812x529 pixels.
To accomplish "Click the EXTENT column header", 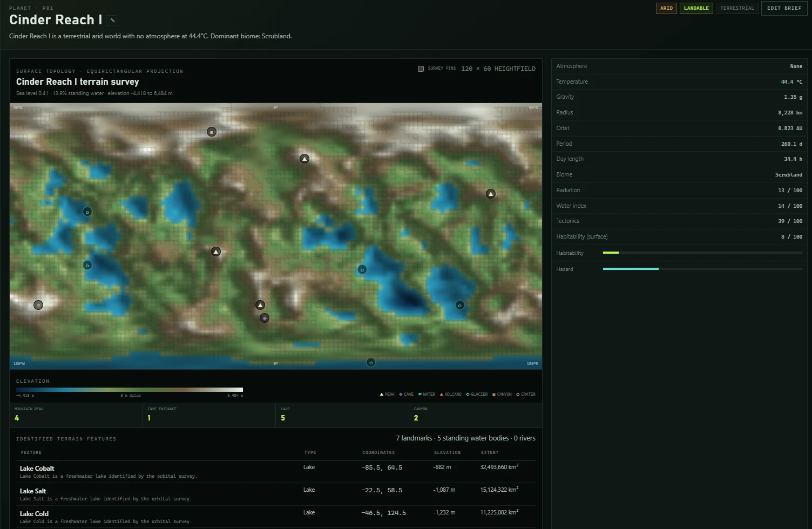I will click(x=490, y=452).
